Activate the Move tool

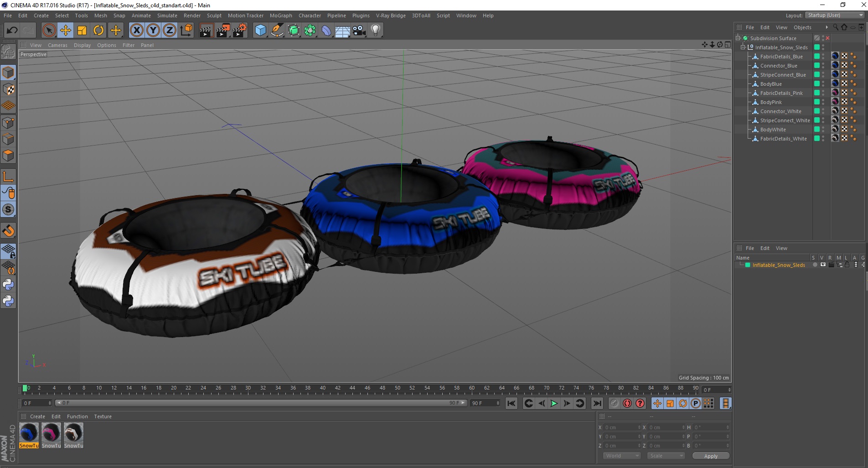(x=66, y=31)
